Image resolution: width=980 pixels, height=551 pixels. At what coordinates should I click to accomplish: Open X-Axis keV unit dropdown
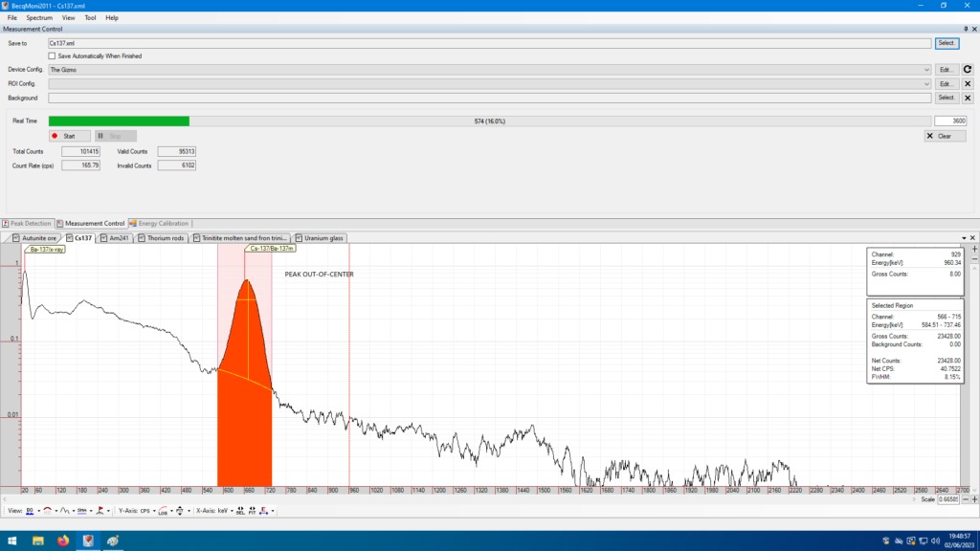coord(232,511)
